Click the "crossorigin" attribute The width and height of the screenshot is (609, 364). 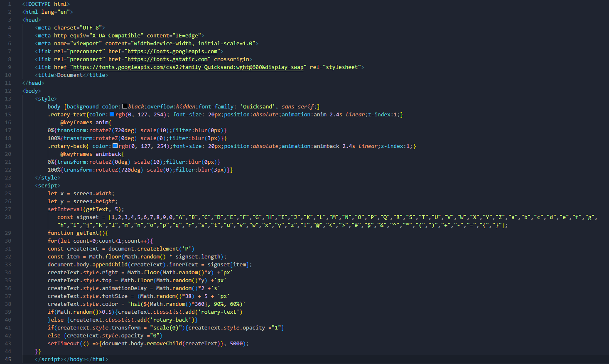[231, 59]
